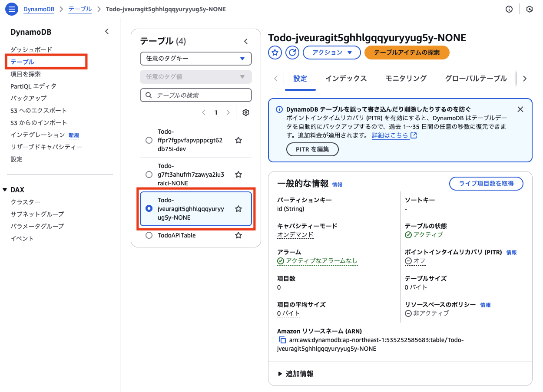Open ダッシュボード in the sidebar
This screenshot has height=392, width=543.
pos(31,49)
